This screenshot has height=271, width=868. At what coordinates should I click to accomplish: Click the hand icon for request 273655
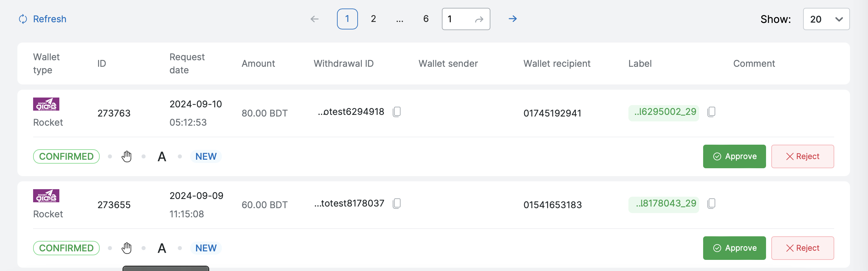[127, 248]
